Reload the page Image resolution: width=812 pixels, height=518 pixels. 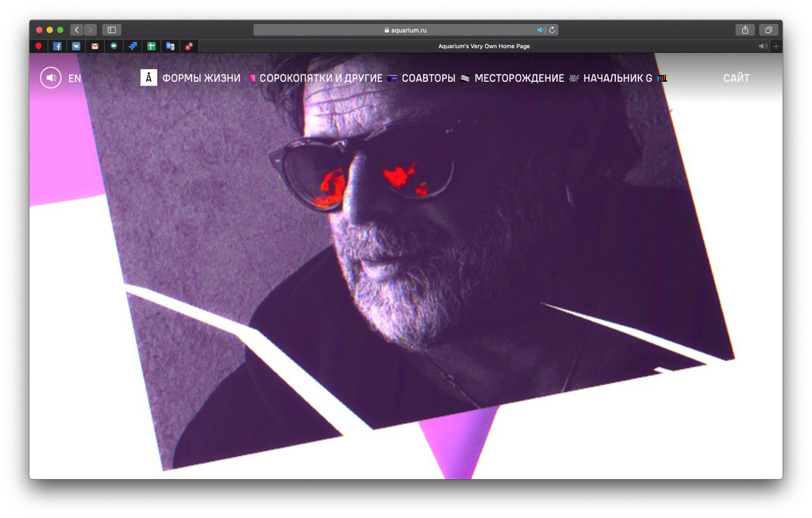coord(552,30)
